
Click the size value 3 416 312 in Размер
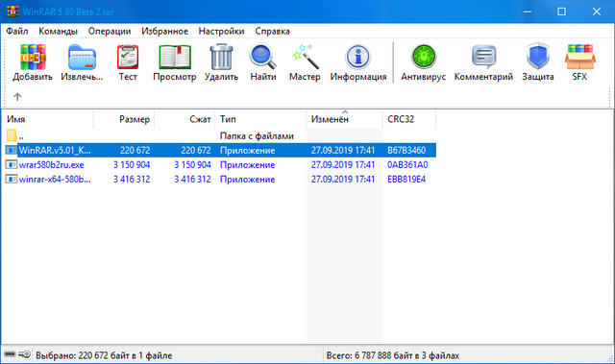coord(132,180)
